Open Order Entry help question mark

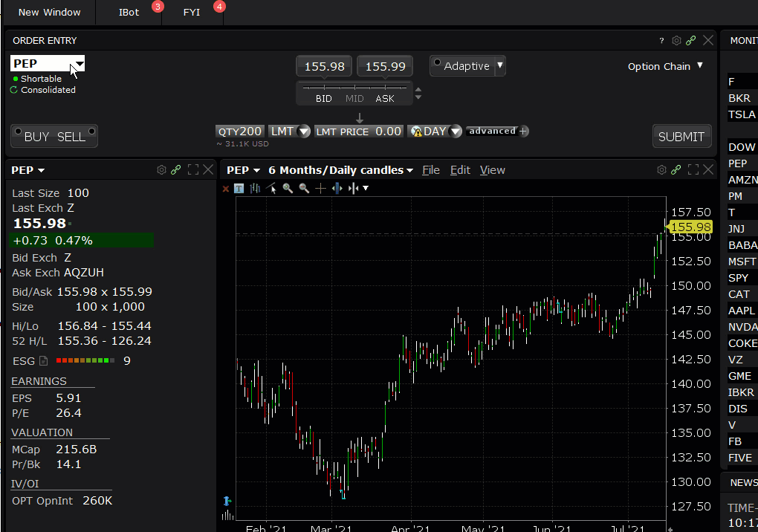click(661, 41)
